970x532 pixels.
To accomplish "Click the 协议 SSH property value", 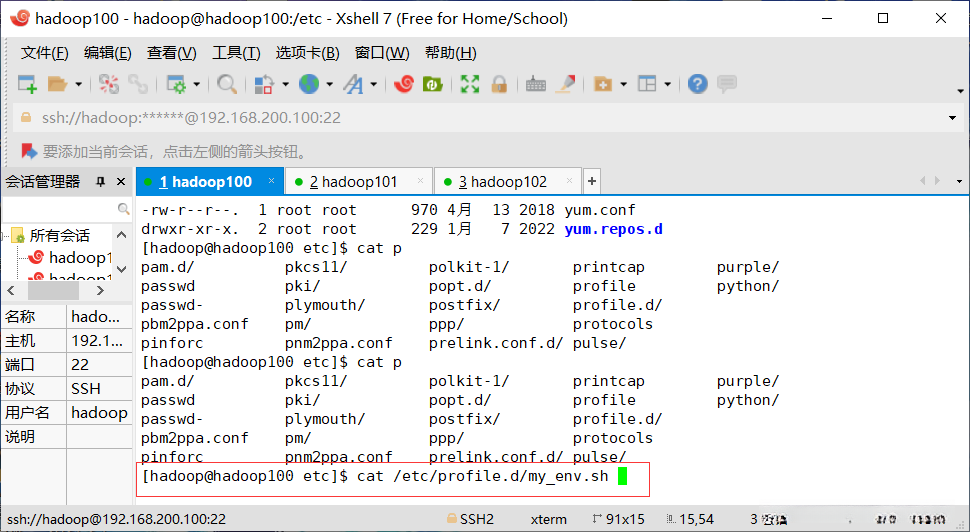I will (x=99, y=388).
